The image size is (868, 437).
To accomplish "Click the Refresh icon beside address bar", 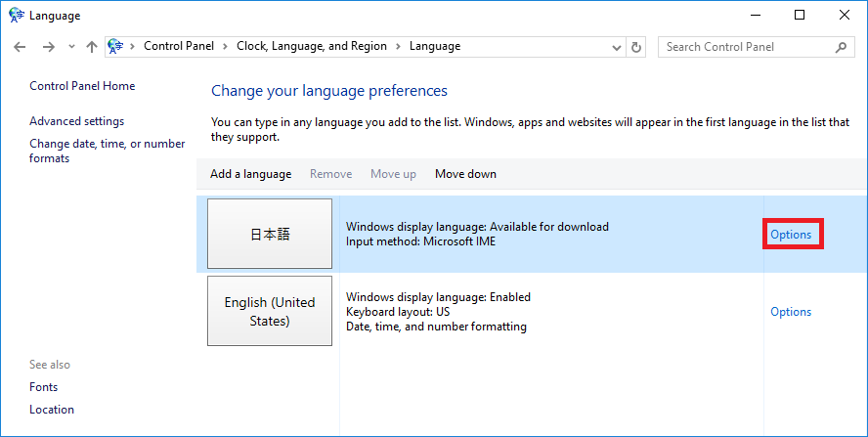I will click(x=636, y=47).
